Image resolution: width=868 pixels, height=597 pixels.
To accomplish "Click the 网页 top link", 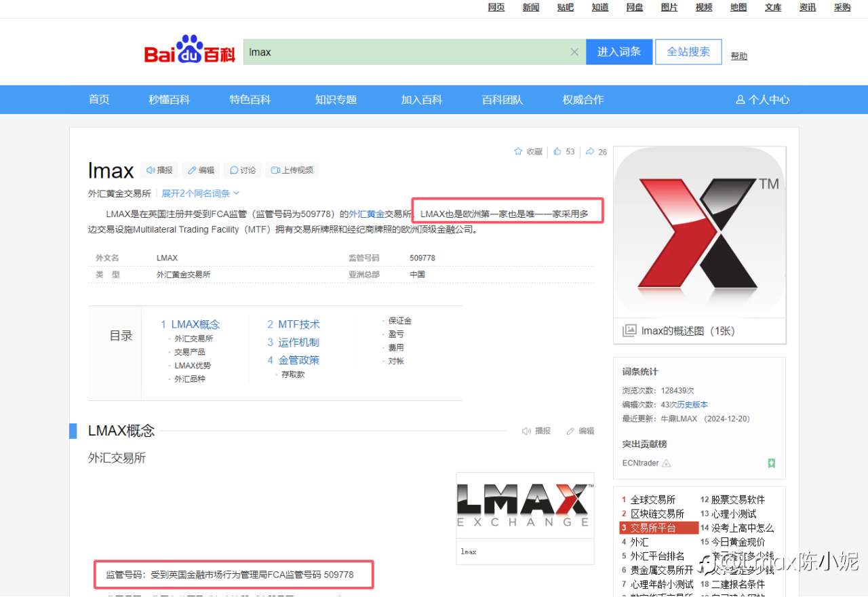I will pyautogui.click(x=496, y=7).
